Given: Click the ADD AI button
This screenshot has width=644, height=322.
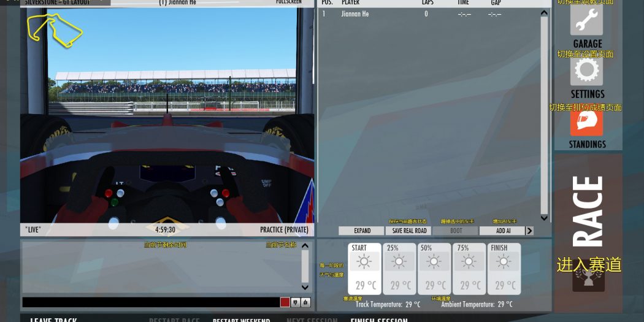Looking at the screenshot, I should tap(503, 231).
